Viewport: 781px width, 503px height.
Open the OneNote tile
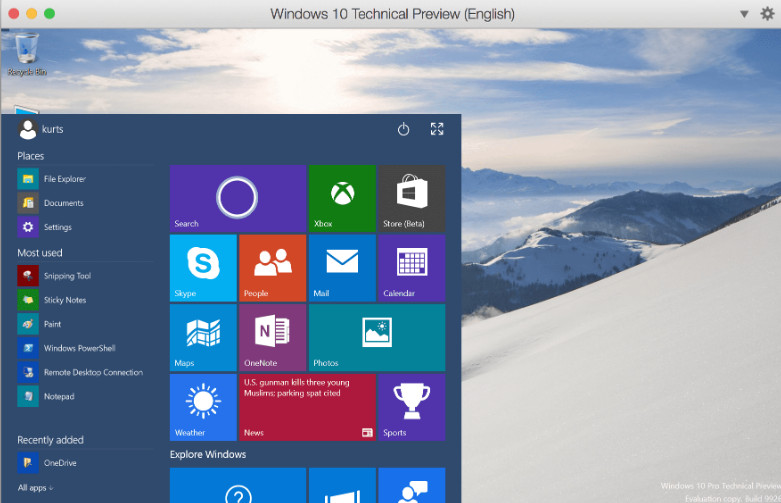click(x=272, y=338)
